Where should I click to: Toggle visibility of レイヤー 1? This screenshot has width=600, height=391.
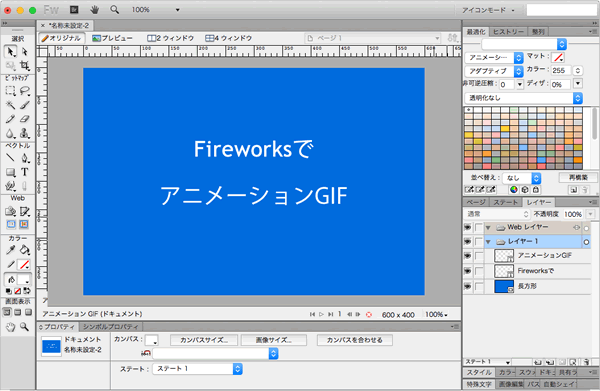point(468,241)
